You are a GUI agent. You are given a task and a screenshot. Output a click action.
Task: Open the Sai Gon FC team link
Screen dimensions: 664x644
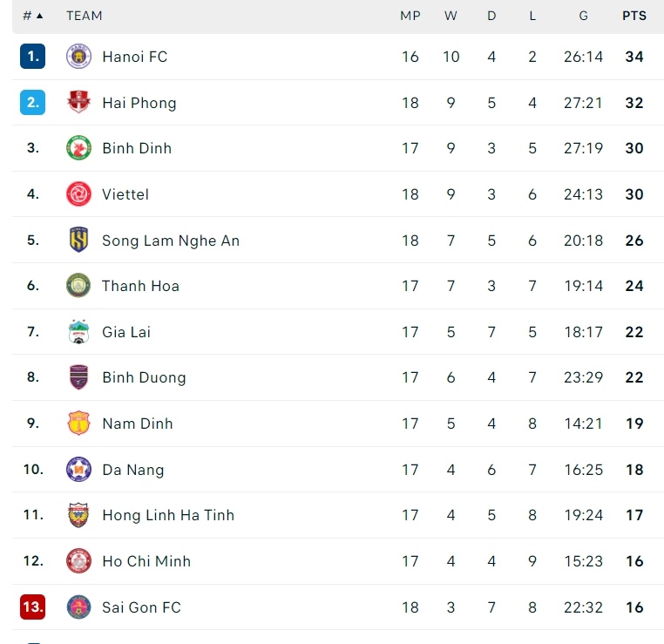pos(141,607)
